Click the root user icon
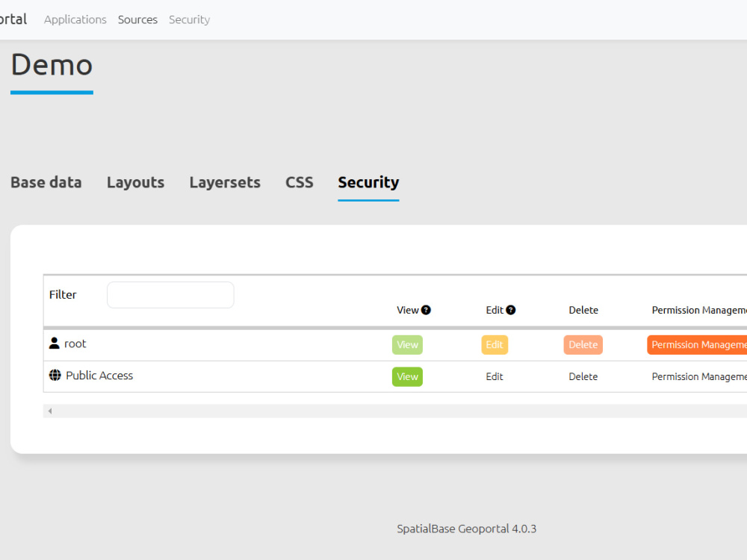Screen dimensions: 747x560 [x=55, y=343]
